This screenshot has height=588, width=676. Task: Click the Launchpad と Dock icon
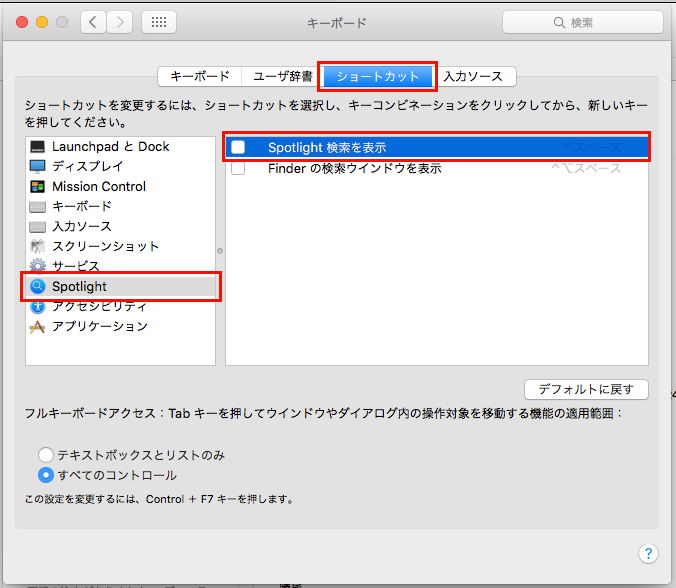pos(38,147)
